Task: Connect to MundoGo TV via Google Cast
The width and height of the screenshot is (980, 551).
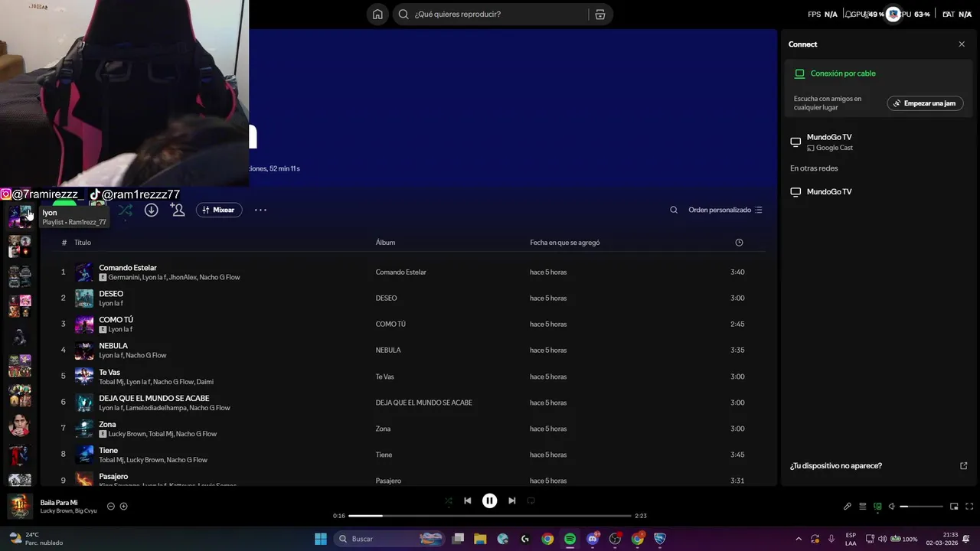Action: tap(829, 142)
